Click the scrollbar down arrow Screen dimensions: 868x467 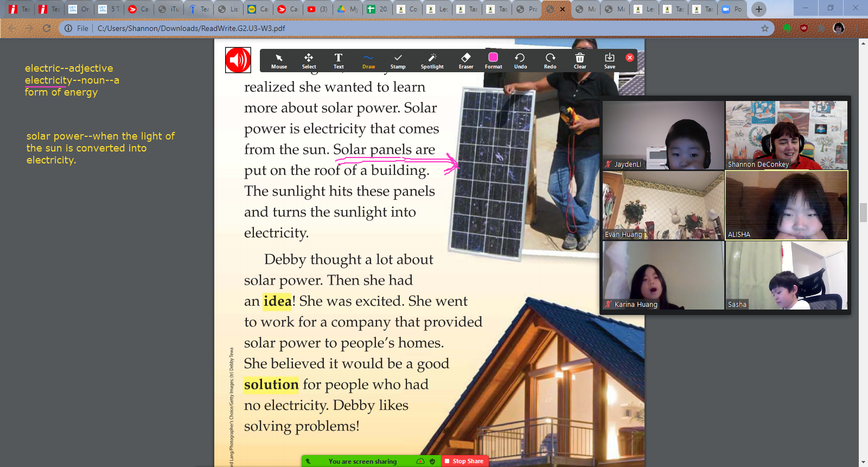click(863, 462)
